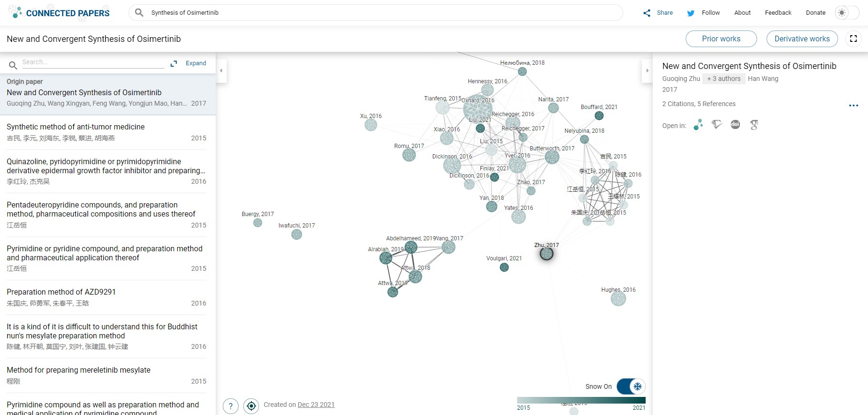Select the Attwa, 2019 graph node
Viewport: 868px width, 415px height.
(x=393, y=292)
